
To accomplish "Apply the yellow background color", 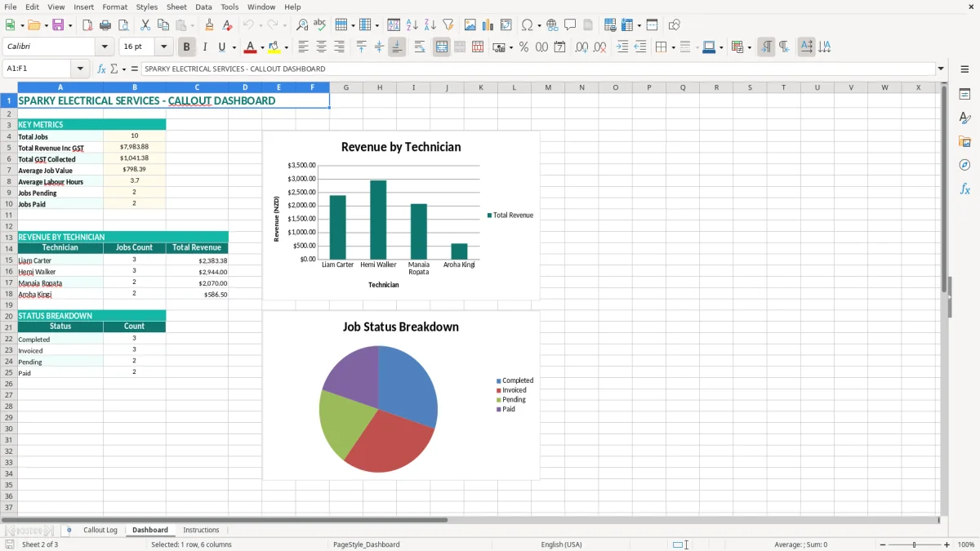I will coord(275,47).
